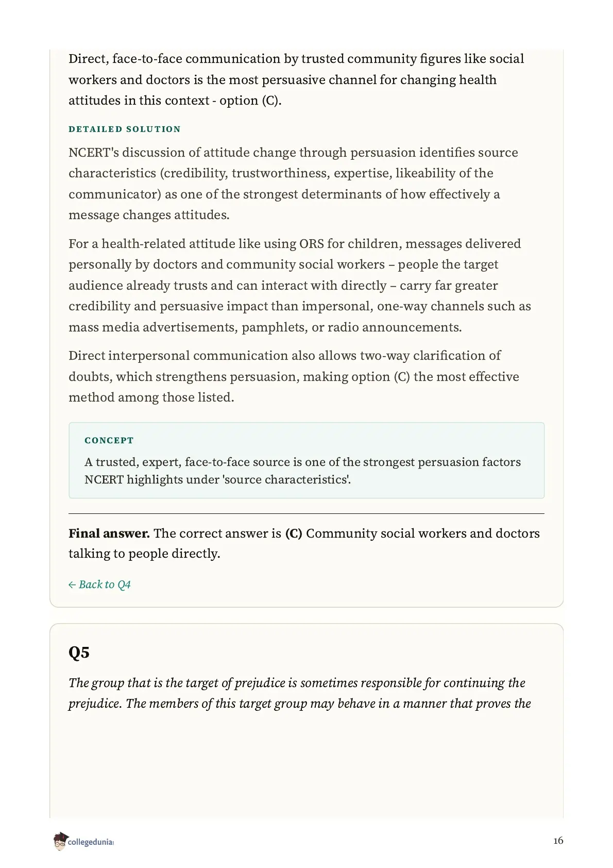Click the words 'talking to people directly'

143,554
